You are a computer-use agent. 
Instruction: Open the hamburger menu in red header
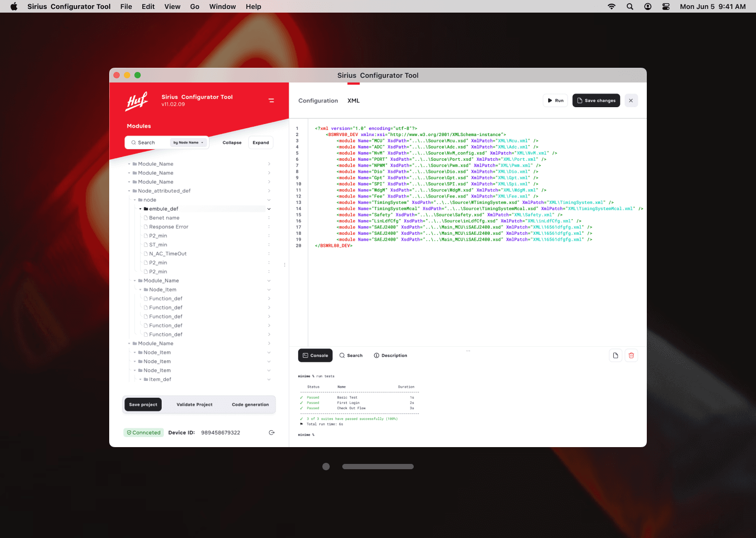271,100
